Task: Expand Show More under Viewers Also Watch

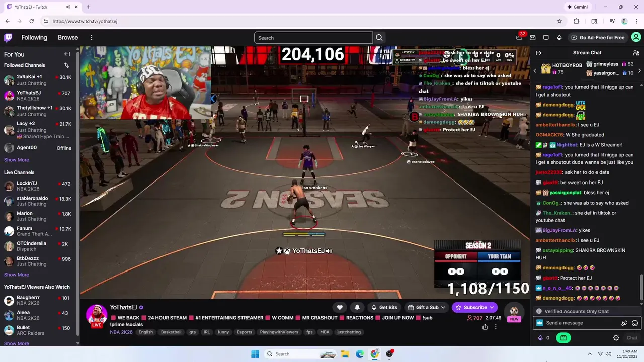Action: tap(17, 344)
